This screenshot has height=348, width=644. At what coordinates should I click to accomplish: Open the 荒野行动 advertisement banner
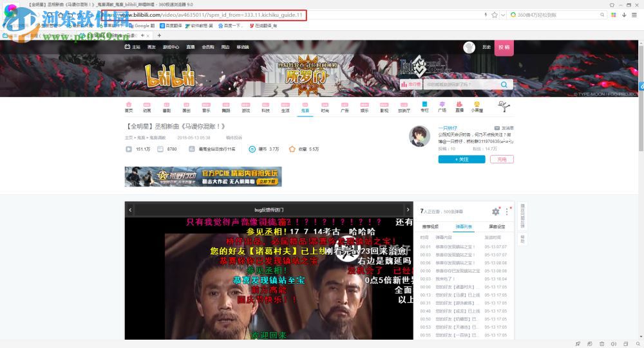click(204, 176)
